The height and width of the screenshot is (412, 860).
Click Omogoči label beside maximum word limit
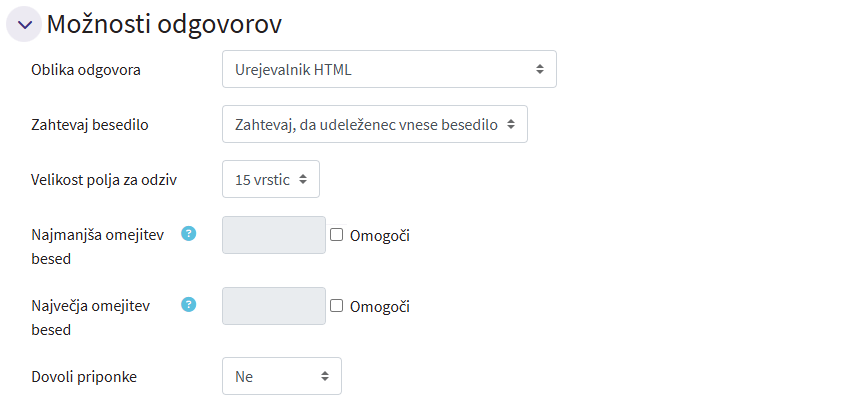(380, 307)
